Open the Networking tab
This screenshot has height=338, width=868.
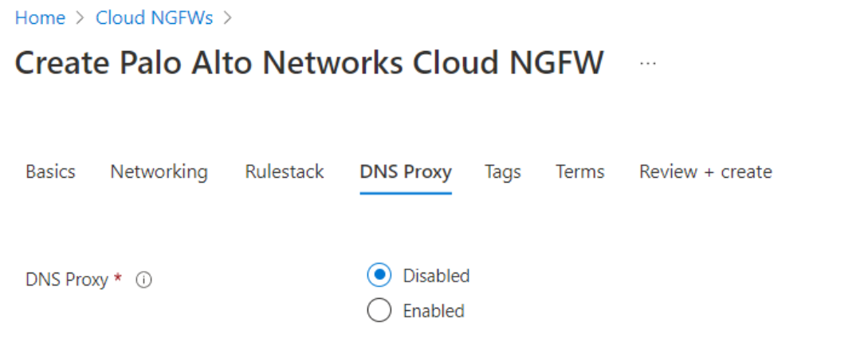click(x=159, y=171)
